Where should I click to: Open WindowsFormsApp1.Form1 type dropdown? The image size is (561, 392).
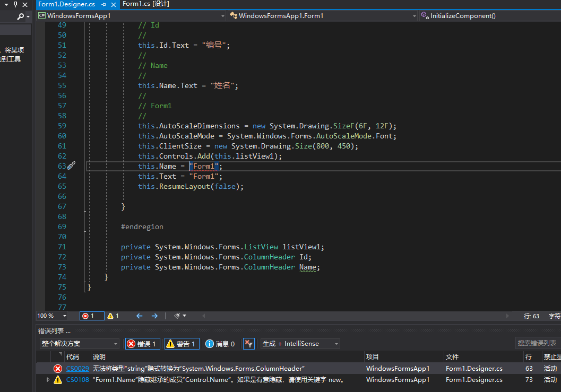pyautogui.click(x=414, y=16)
